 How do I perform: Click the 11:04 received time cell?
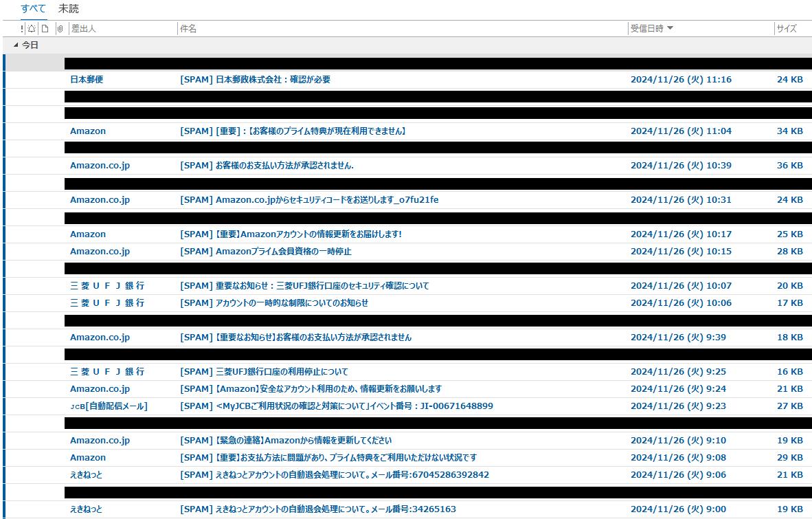click(681, 131)
